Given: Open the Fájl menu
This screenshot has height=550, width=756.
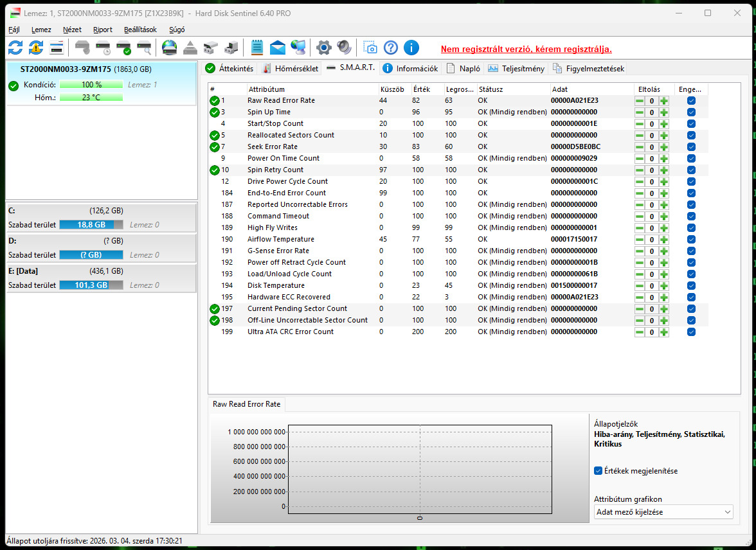Looking at the screenshot, I should tap(14, 30).
